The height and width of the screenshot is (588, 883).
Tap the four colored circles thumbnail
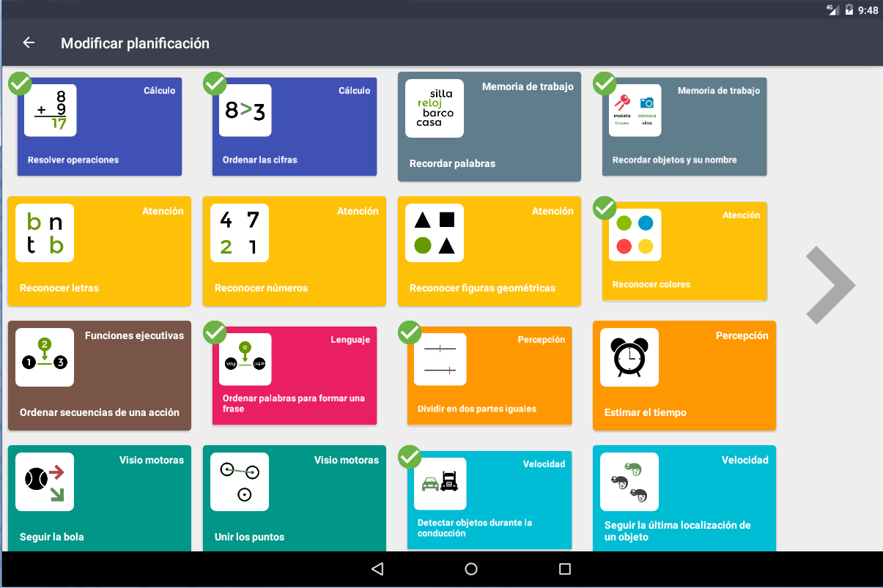(x=635, y=235)
